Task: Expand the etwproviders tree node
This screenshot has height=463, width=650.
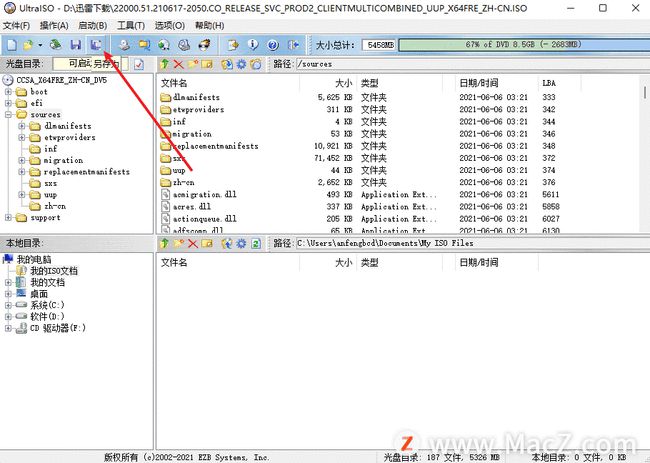Action: tap(22, 137)
